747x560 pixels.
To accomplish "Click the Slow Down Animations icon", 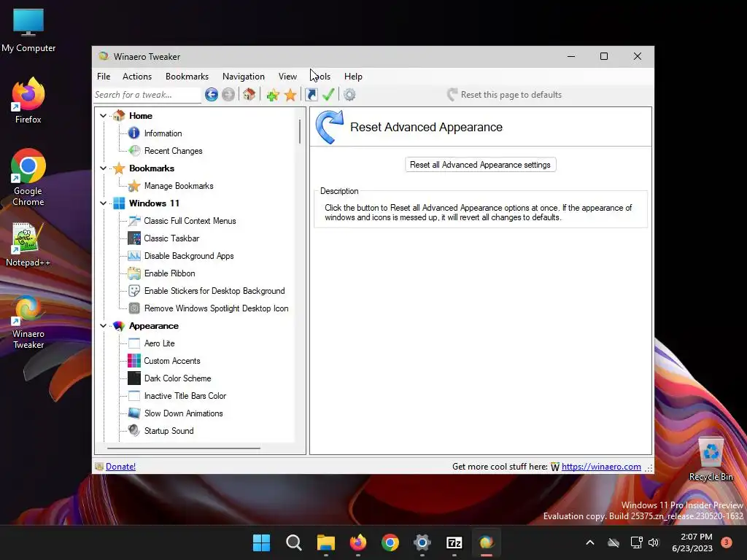I will 134,413.
